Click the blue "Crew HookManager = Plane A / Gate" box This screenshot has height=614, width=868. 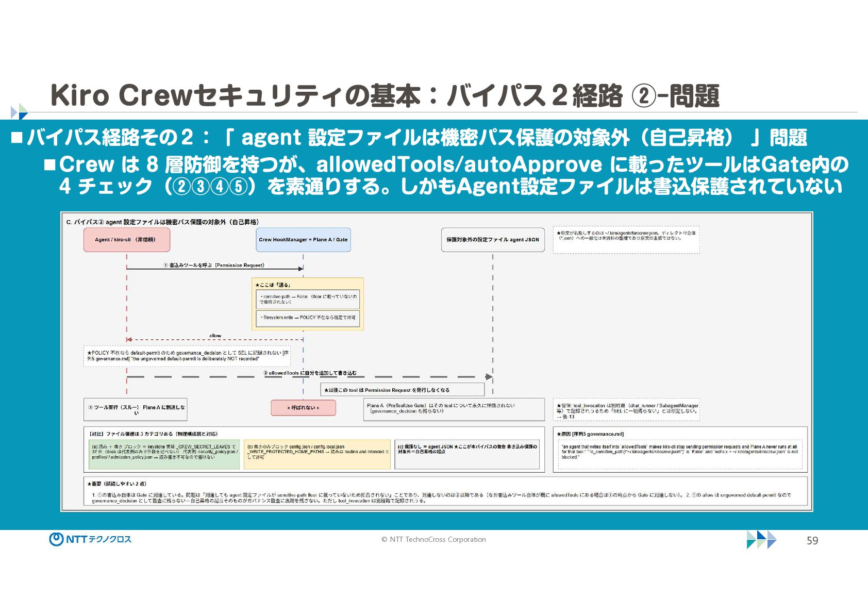[303, 240]
